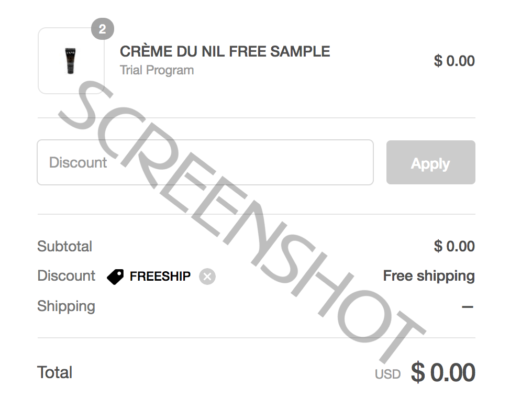The image size is (510, 420).
Task: Click the quantity badge showing 2
Action: coord(103,29)
